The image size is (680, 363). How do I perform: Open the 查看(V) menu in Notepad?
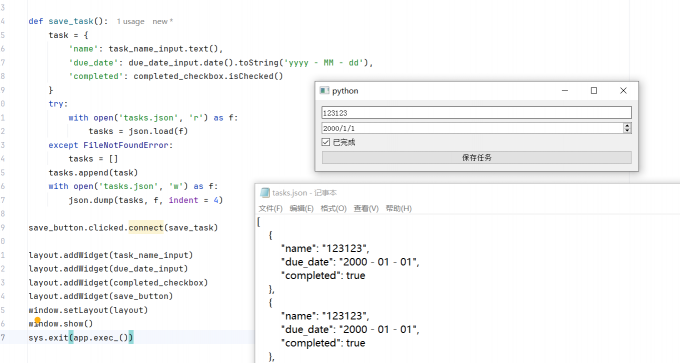(x=366, y=209)
